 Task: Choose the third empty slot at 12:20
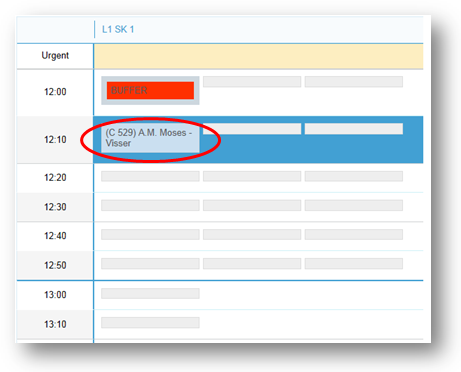(354, 176)
